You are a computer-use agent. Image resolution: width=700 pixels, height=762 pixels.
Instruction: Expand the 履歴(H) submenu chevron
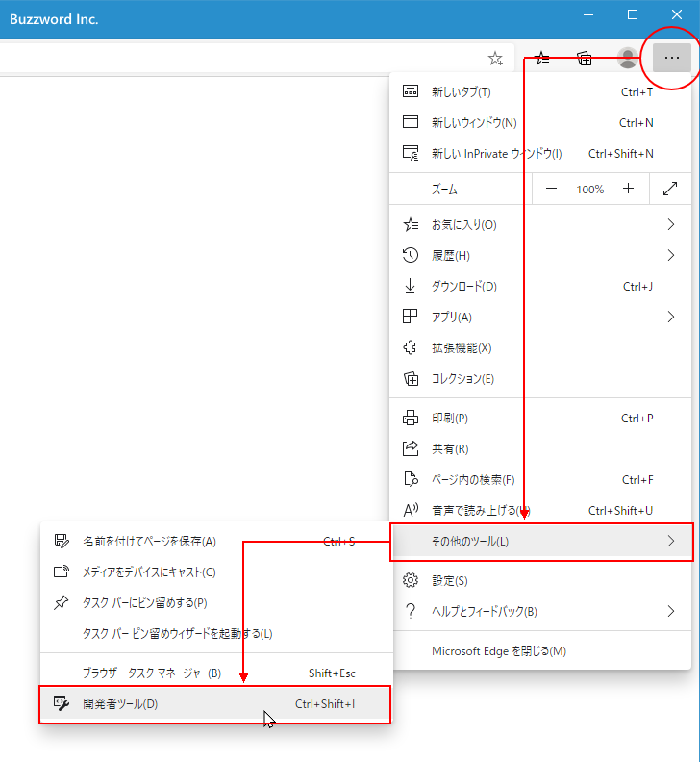[x=671, y=255]
